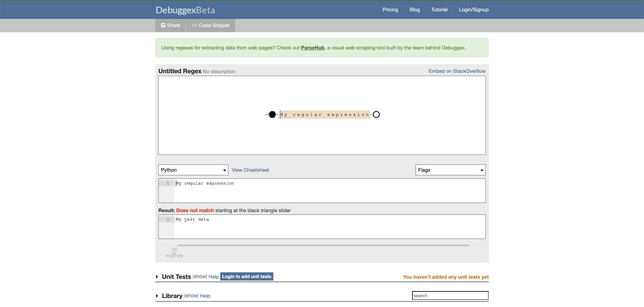Click the regex diagram text block
This screenshot has width=644, height=307.
pos(325,115)
